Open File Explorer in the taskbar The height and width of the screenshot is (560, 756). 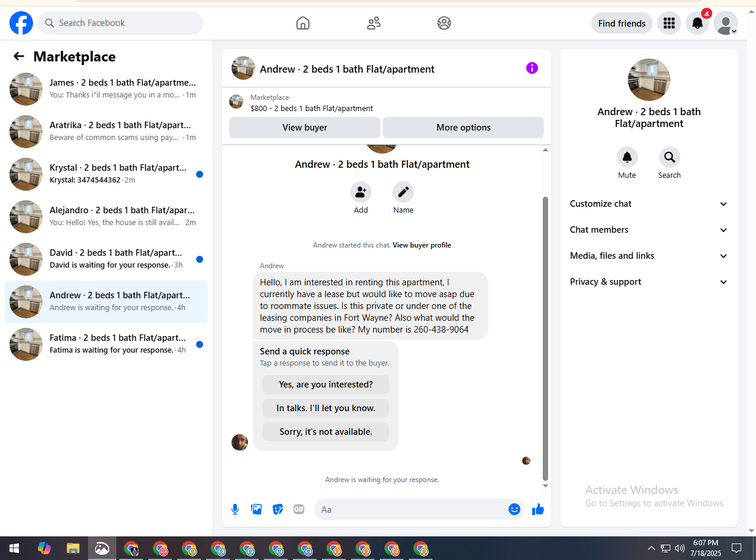click(73, 548)
